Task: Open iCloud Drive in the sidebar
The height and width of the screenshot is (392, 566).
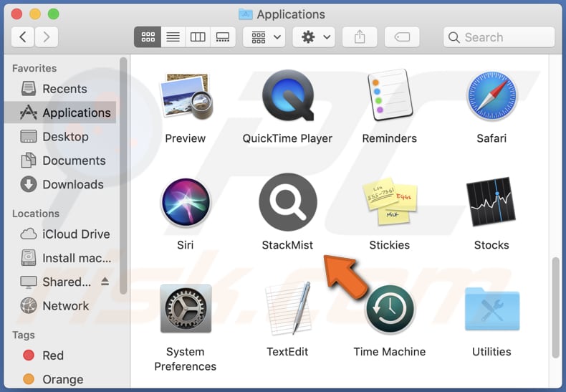Action: tap(60, 234)
